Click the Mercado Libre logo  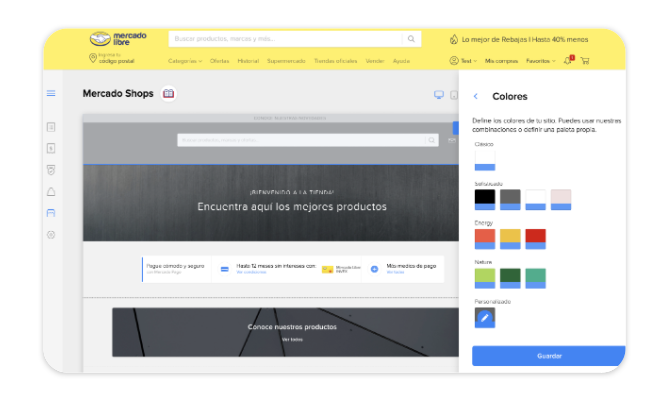pos(118,39)
